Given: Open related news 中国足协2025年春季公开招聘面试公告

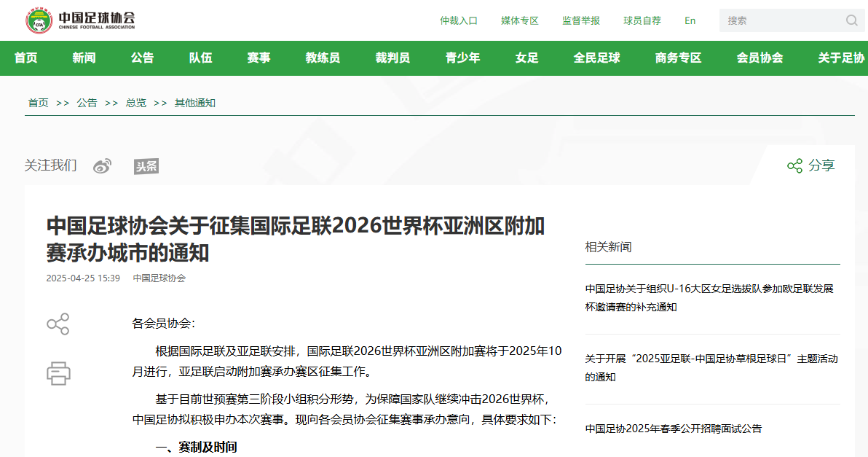Looking at the screenshot, I should pyautogui.click(x=673, y=429).
